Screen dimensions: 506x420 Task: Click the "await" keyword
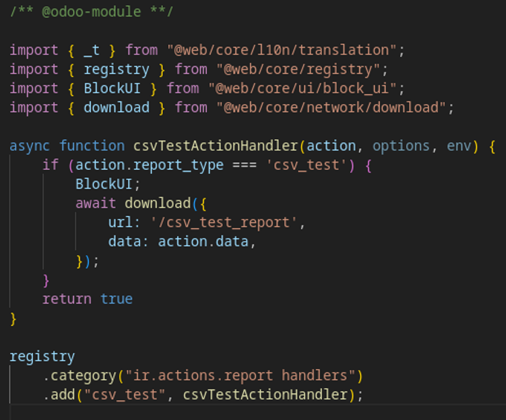[96, 203]
